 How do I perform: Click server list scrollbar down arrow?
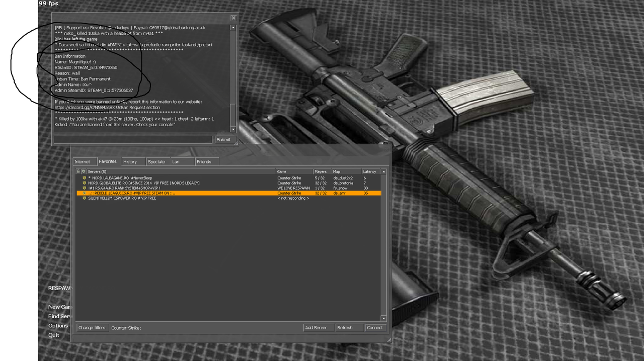384,318
